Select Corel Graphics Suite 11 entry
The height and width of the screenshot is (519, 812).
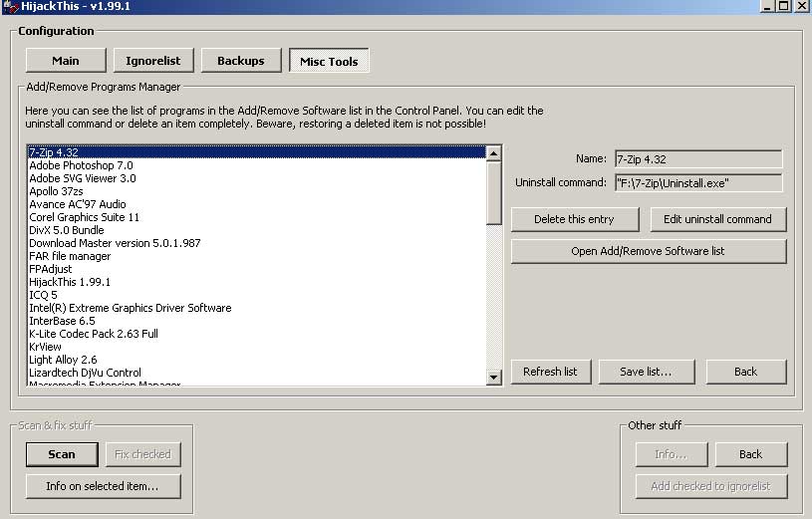click(x=257, y=217)
